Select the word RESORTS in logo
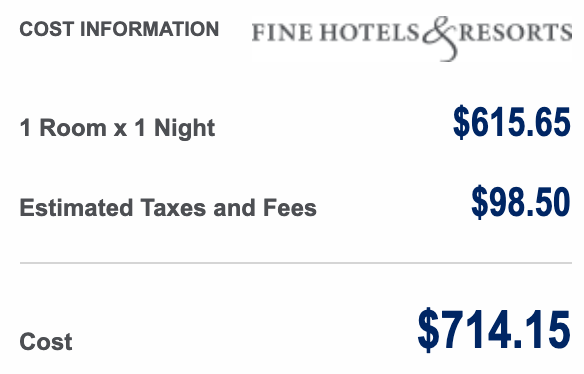The height and width of the screenshot is (374, 584). (x=515, y=32)
